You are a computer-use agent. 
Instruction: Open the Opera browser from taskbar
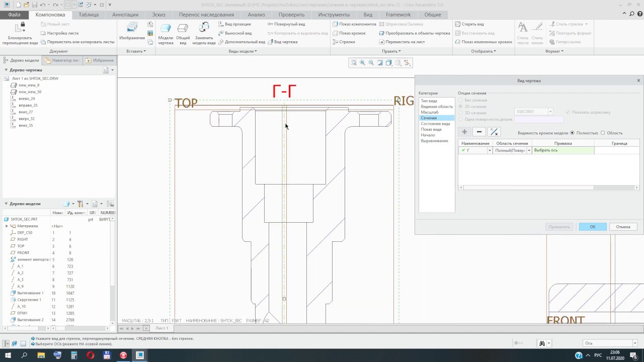[91, 355]
